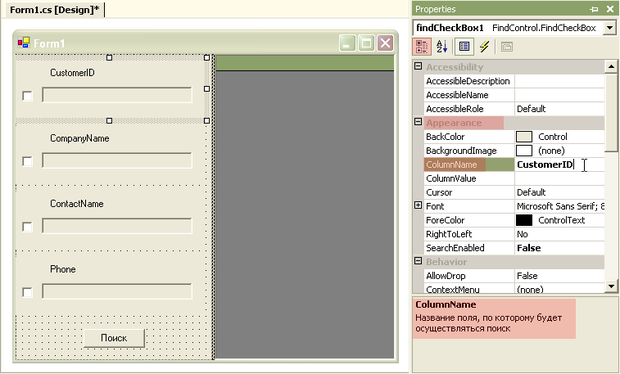This screenshot has width=620, height=374.
Task: Select the AccessibleName property row
Action: pos(514,95)
